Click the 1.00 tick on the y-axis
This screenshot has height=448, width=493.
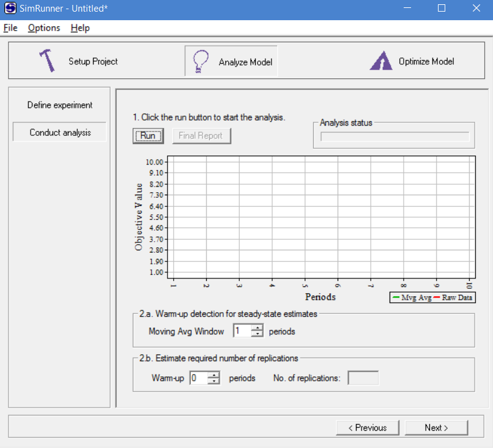coord(156,272)
